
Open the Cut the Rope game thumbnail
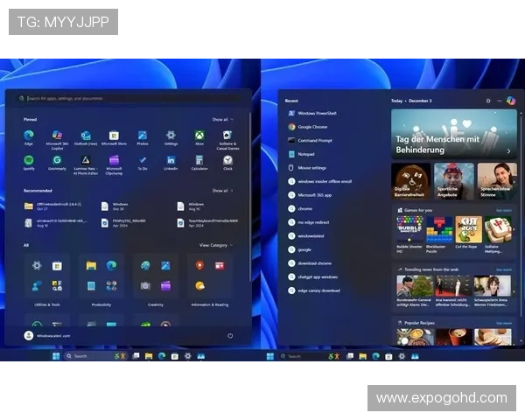coord(466,230)
